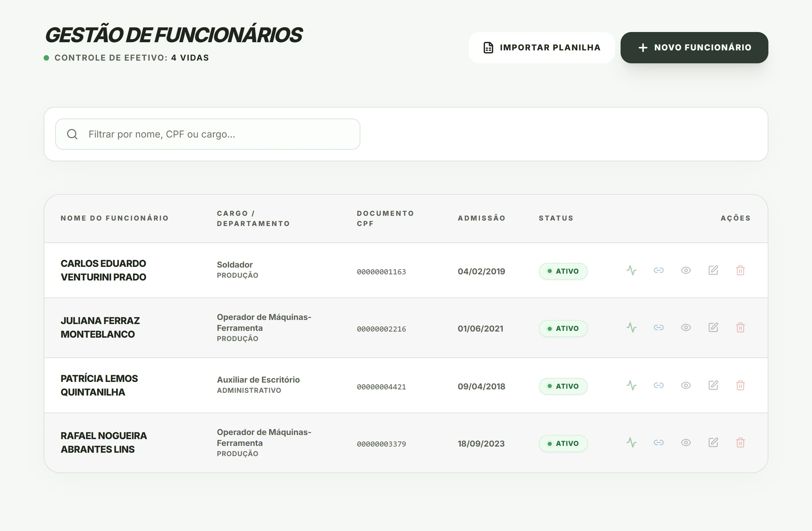Click Status column header
The width and height of the screenshot is (812, 531).
[x=556, y=218]
